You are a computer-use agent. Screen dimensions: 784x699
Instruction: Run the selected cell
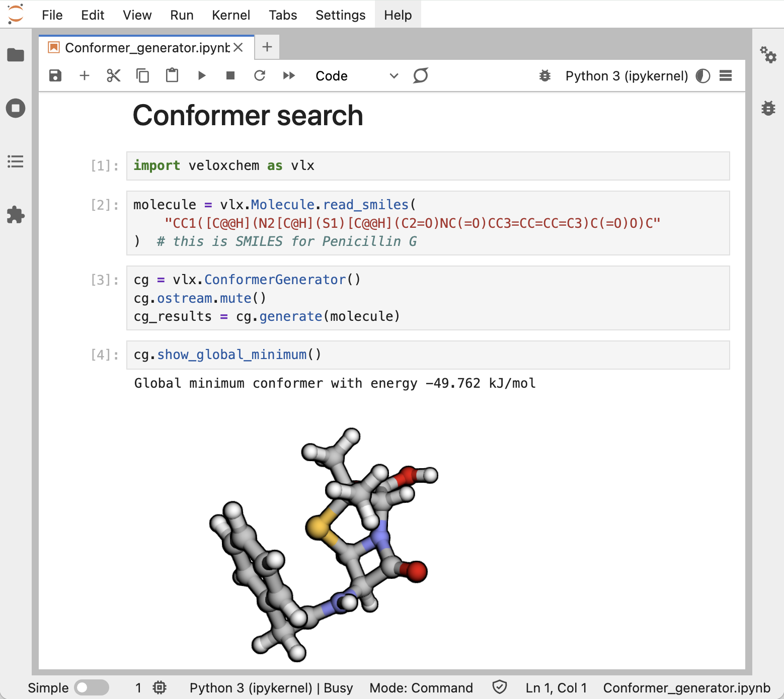point(202,76)
